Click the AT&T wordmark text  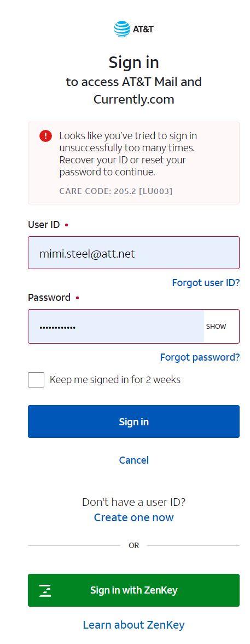[143, 29]
